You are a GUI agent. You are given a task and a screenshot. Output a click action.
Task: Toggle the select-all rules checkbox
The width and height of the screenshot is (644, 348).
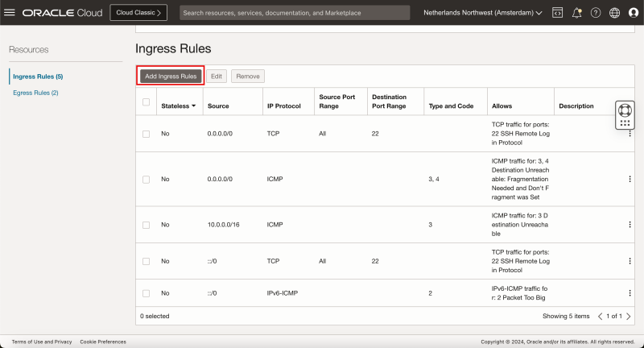coord(146,101)
